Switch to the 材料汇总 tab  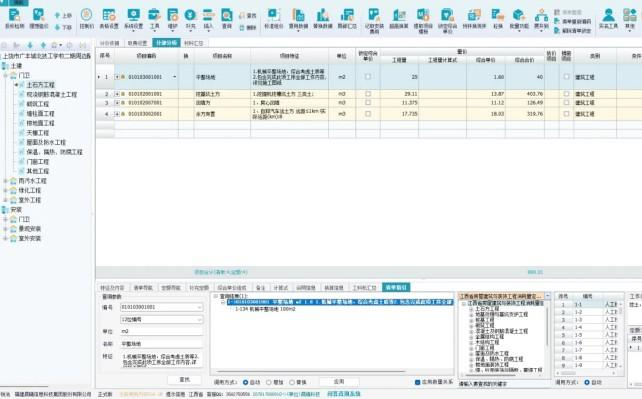[194, 43]
